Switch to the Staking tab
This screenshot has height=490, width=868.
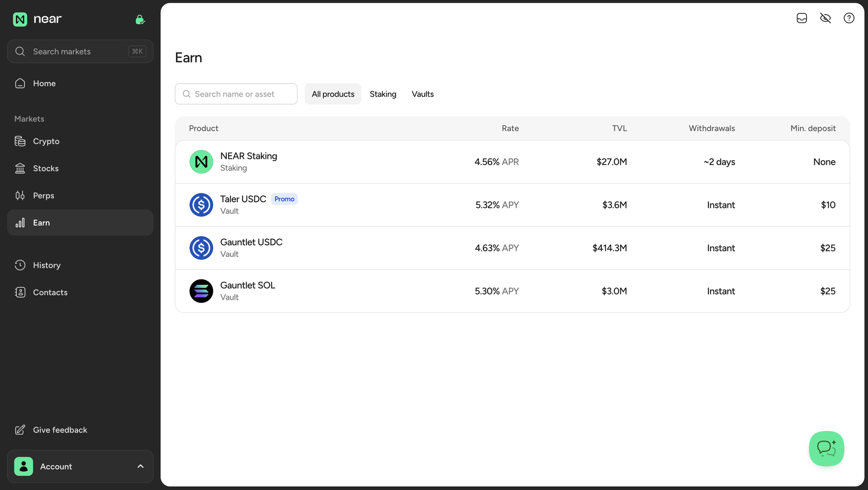383,94
